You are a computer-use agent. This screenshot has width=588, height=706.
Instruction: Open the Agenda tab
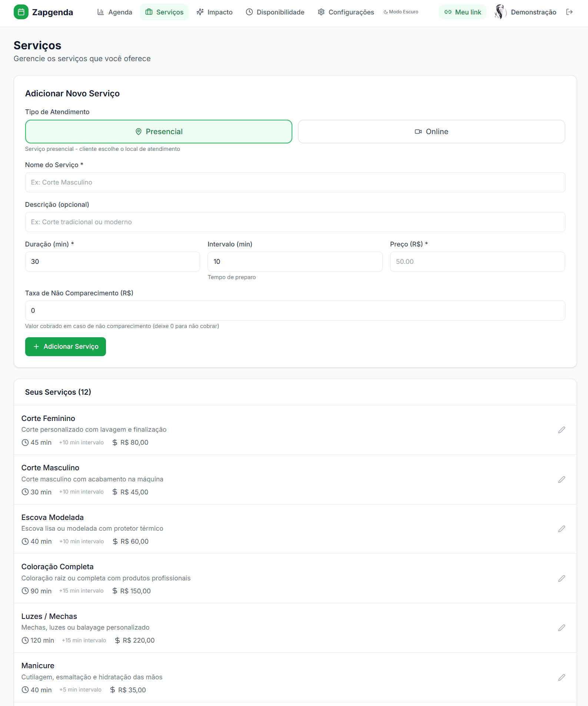coord(114,12)
